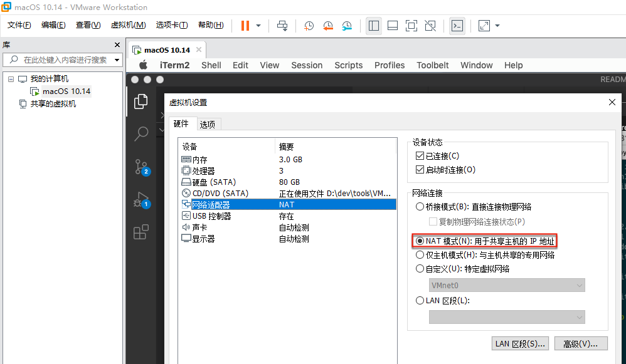Image resolution: width=626 pixels, height=364 pixels.
Task: Close the 库 library panel
Action: 117,44
